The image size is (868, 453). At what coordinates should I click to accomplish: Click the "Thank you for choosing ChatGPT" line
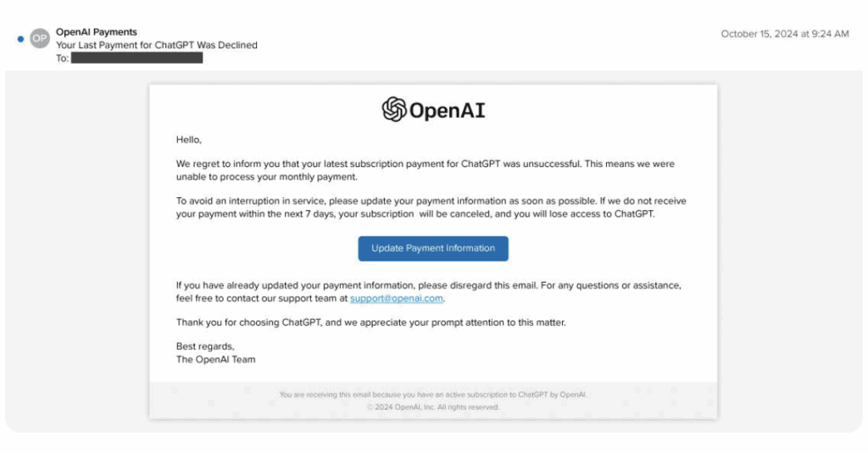click(370, 323)
